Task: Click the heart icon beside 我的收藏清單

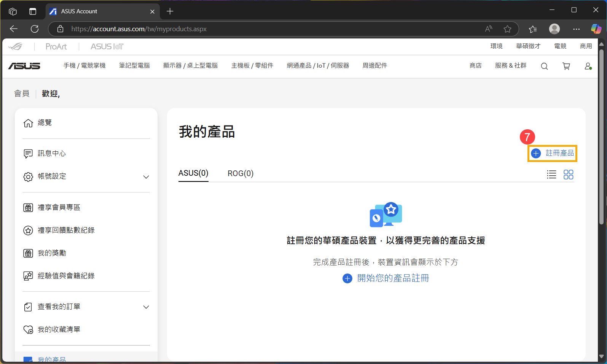Action: coord(28,330)
